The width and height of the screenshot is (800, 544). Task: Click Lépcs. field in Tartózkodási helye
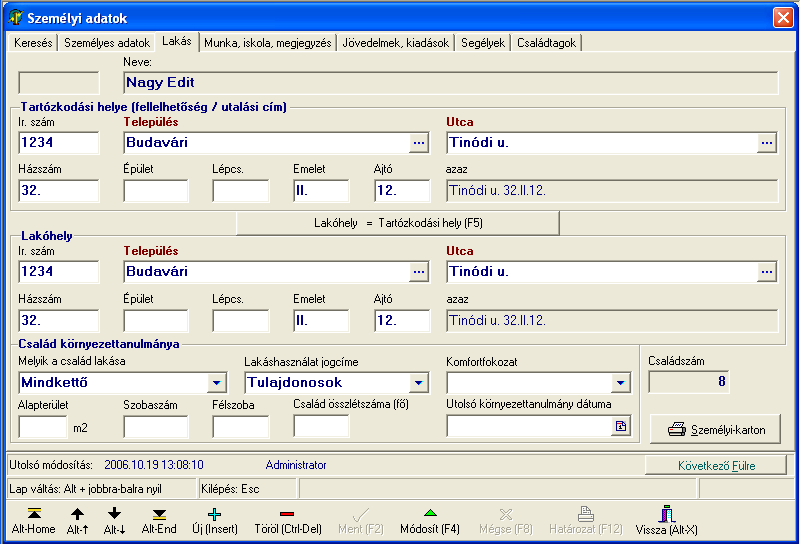(241, 191)
